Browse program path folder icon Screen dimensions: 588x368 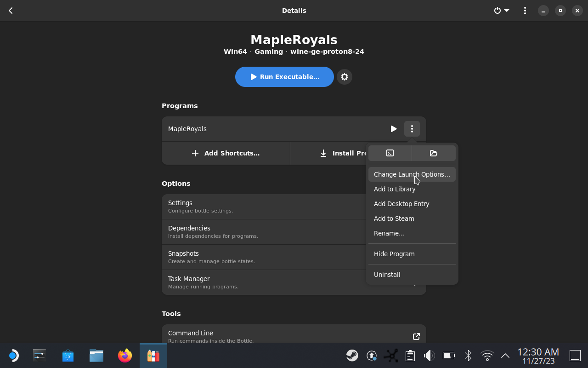tap(434, 153)
